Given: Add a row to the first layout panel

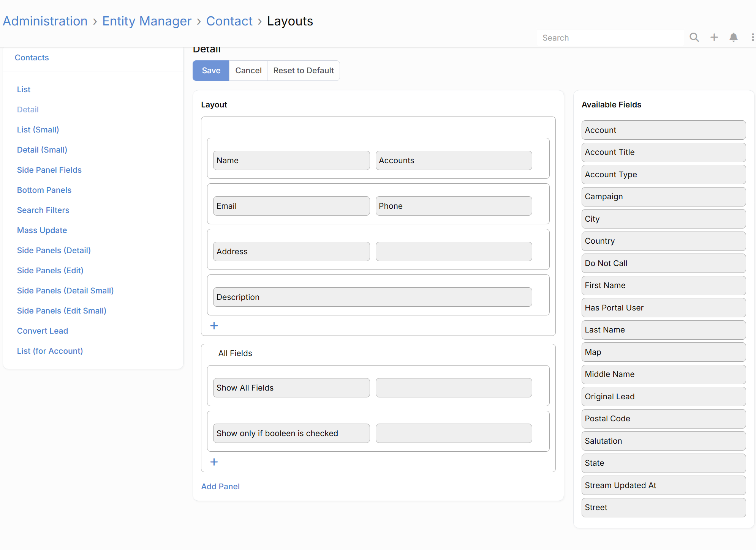Looking at the screenshot, I should (214, 326).
